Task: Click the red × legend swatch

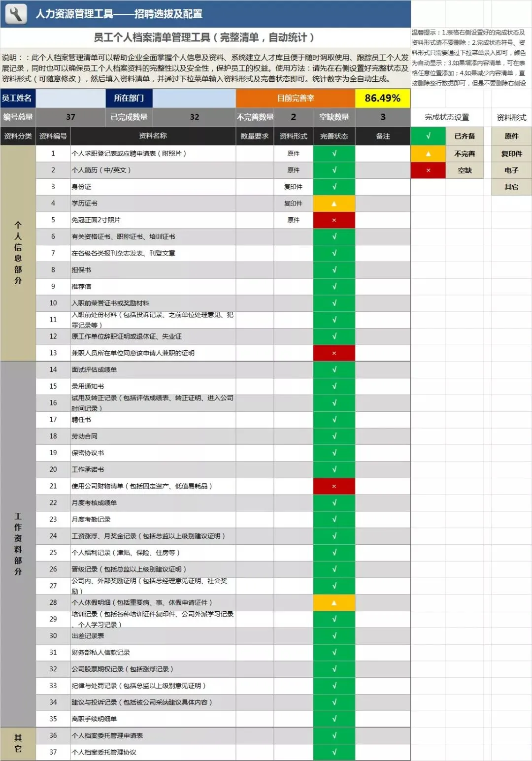Action: pyautogui.click(x=428, y=170)
